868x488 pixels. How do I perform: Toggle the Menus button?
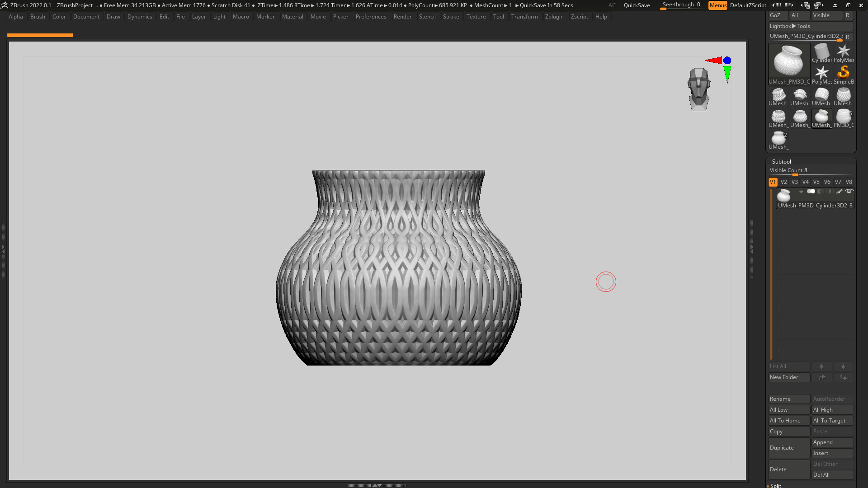[x=718, y=5]
